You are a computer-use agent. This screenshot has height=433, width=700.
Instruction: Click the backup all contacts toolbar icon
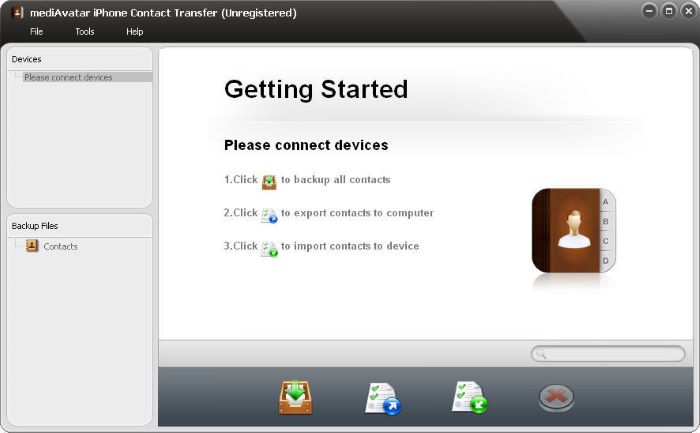(x=295, y=397)
